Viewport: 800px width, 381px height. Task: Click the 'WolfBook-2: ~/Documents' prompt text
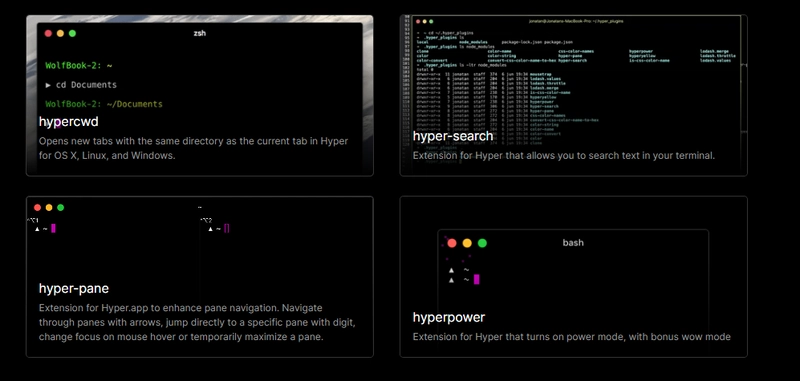click(x=104, y=104)
